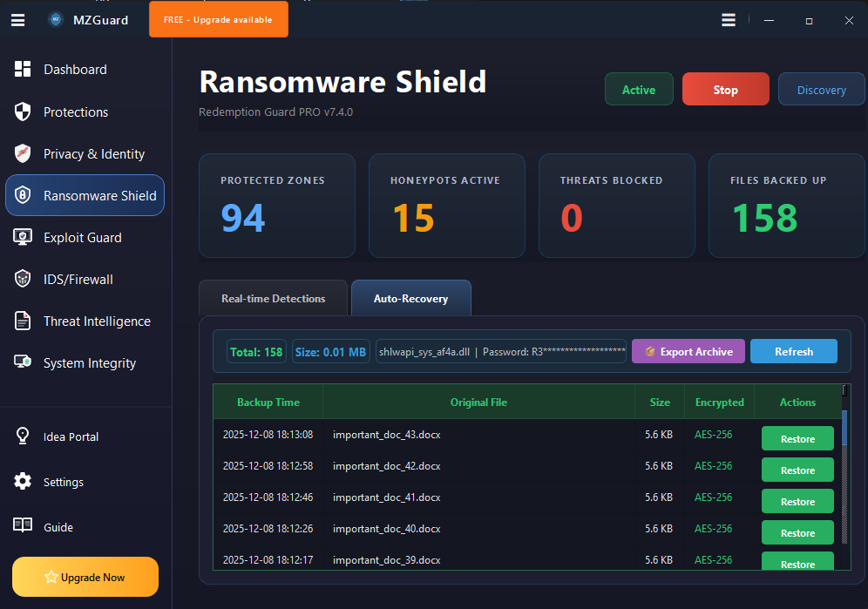Click the Exploit Guard monitor icon
This screenshot has height=609, width=868.
click(23, 237)
